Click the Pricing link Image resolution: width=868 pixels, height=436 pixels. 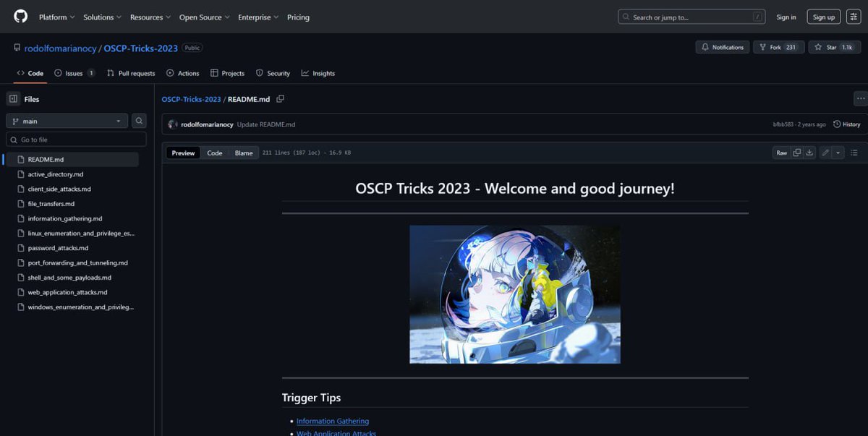[298, 17]
